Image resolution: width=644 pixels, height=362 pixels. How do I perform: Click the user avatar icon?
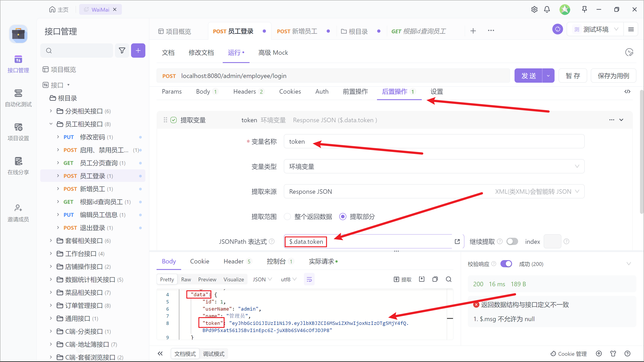(565, 9)
